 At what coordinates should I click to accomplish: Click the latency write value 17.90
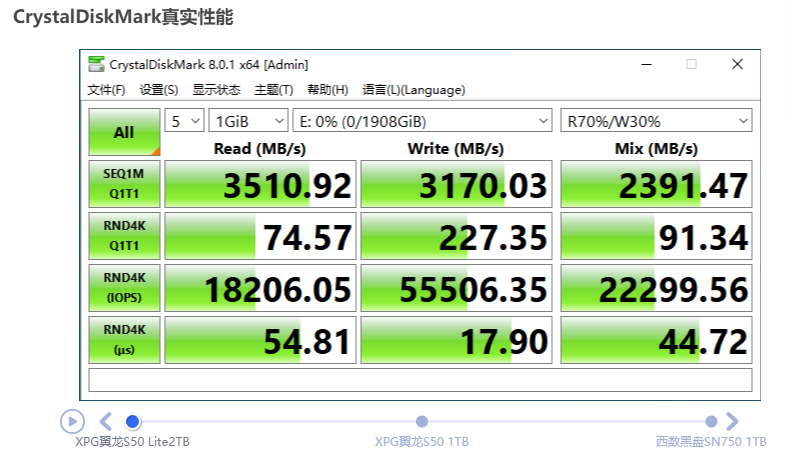(456, 340)
